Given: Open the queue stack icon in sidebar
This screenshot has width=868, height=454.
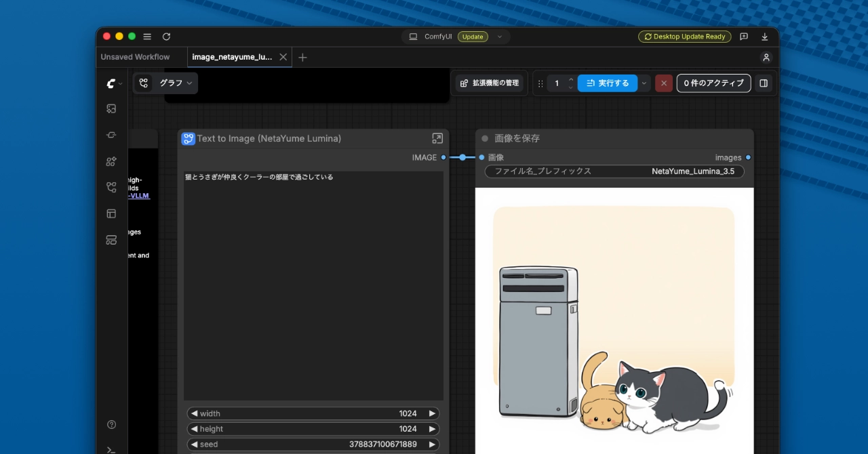Looking at the screenshot, I should coord(111,240).
